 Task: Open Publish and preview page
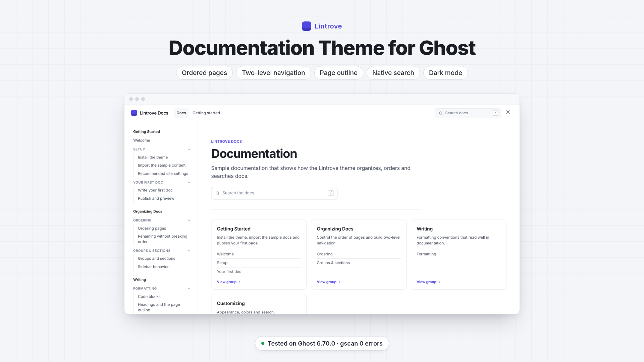[x=156, y=198]
